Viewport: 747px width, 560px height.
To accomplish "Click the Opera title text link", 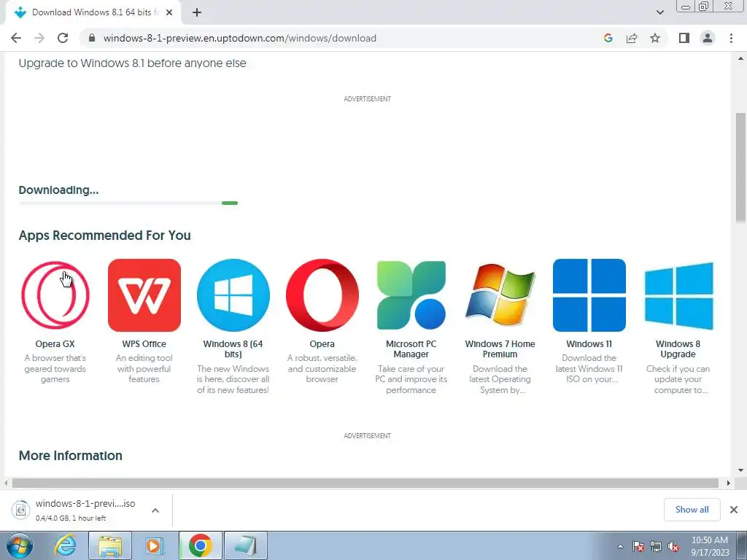I will [x=322, y=344].
